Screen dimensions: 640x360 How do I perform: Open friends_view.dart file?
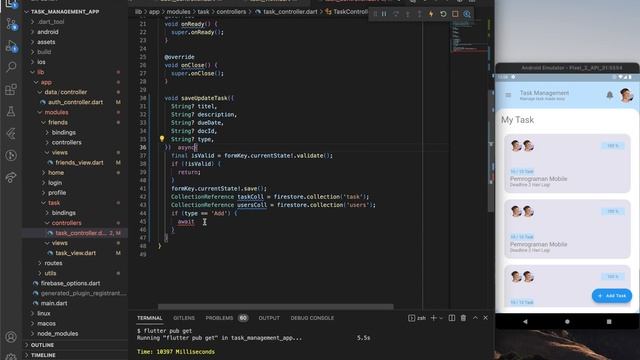click(79, 162)
